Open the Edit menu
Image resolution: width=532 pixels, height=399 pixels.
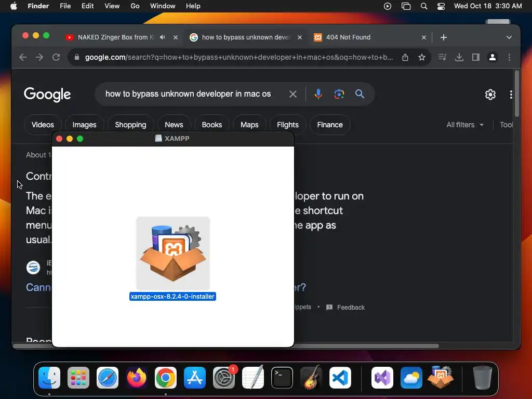[87, 6]
